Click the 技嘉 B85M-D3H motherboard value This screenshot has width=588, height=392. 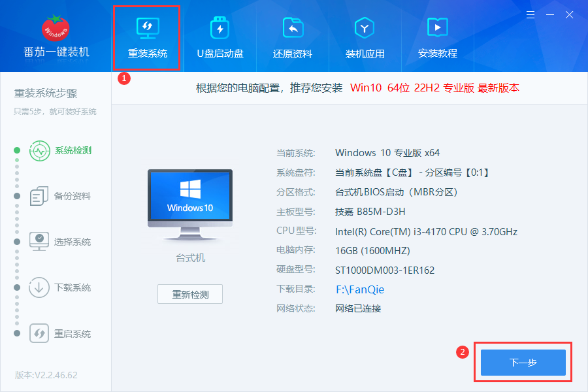coord(370,212)
